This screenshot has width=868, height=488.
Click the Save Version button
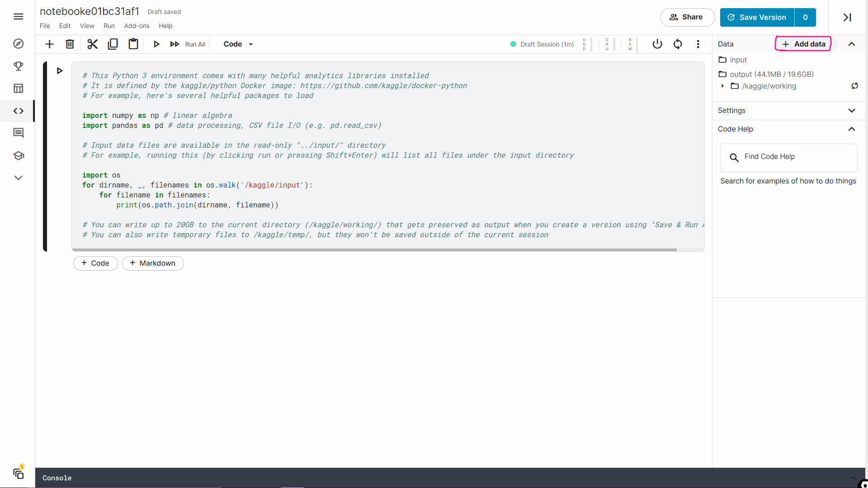coord(757,17)
